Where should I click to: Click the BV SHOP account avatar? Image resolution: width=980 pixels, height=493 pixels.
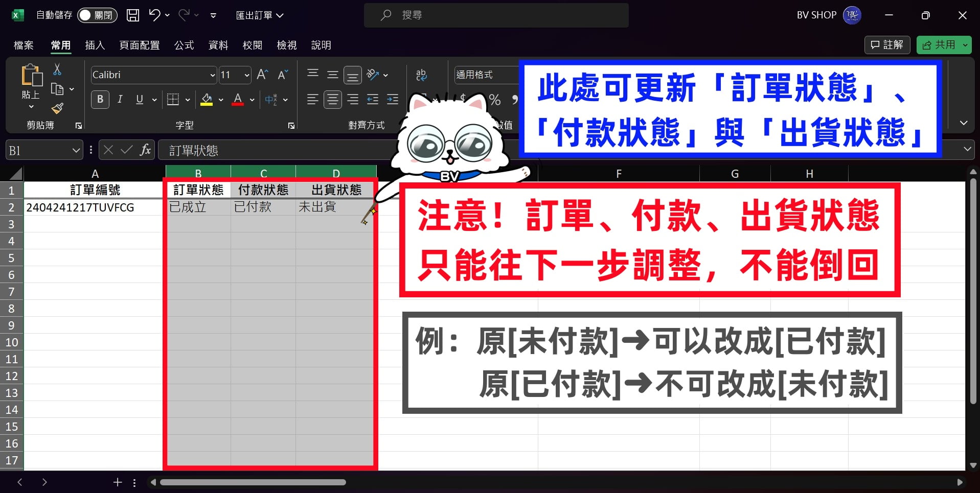[852, 15]
